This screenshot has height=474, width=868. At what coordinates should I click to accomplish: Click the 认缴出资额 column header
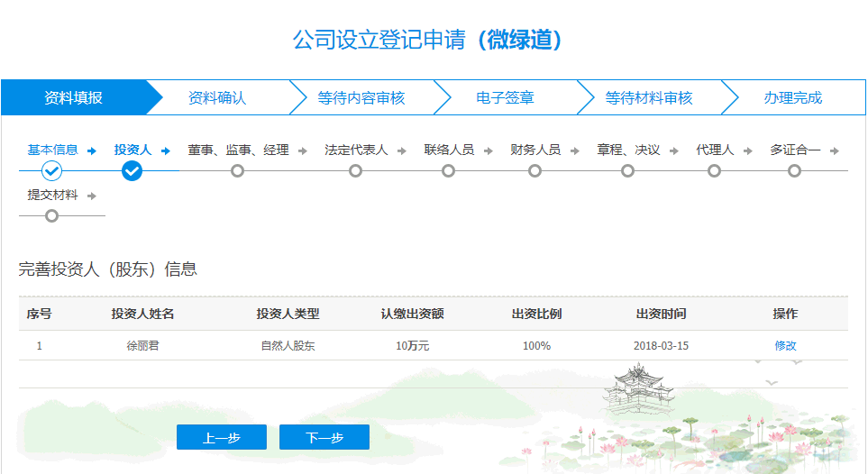[x=413, y=314]
